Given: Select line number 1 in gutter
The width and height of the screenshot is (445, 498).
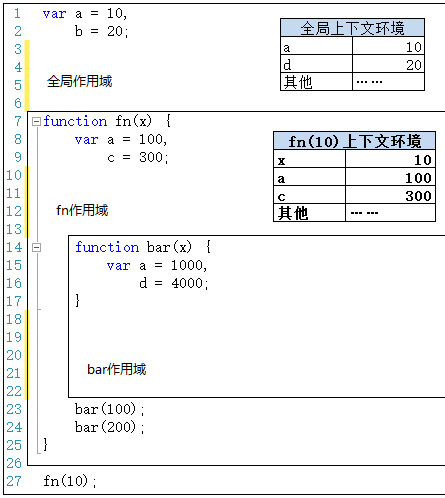Looking at the screenshot, I should point(17,14).
